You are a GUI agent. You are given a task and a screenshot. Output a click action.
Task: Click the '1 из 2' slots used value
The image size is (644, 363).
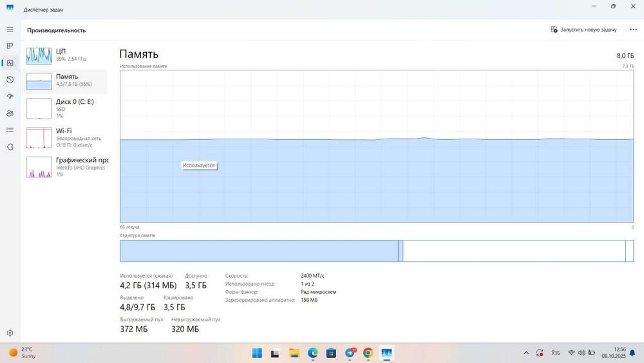308,284
